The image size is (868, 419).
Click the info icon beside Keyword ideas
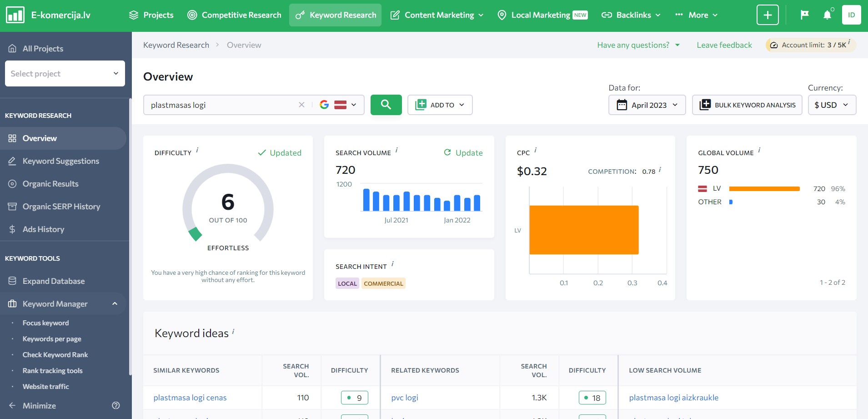click(233, 332)
